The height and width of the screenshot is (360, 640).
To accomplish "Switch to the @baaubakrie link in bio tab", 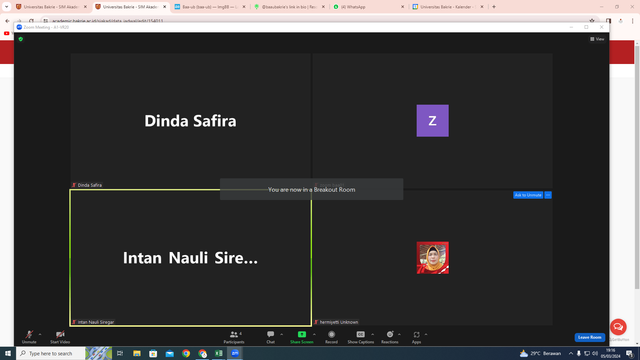I will coord(289,7).
